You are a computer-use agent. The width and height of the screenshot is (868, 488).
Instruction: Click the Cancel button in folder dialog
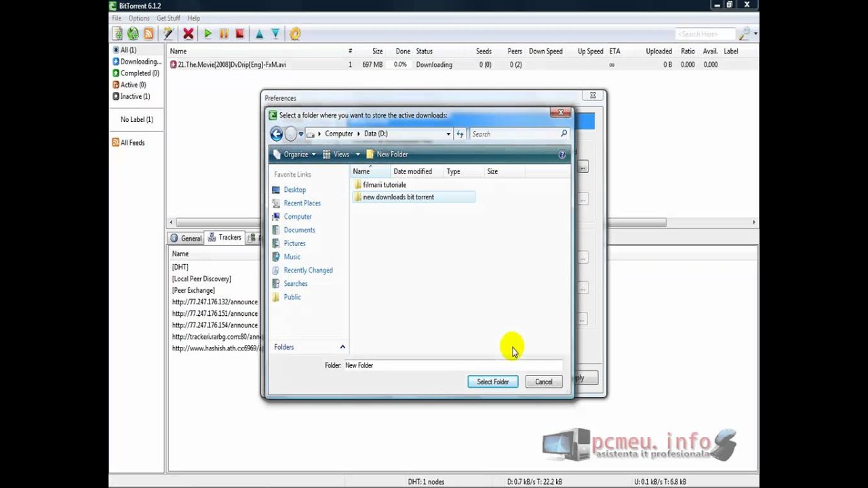[544, 382]
